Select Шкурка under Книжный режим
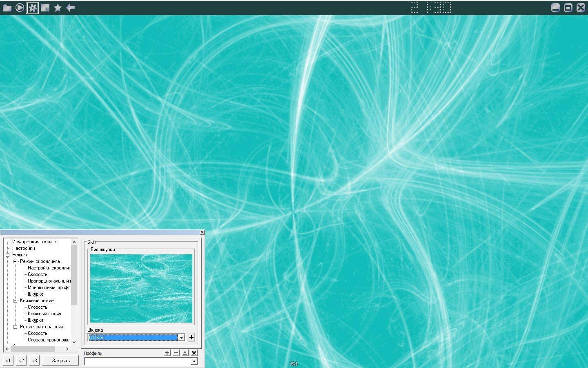Screen dimensions: 588x368 coord(36,320)
